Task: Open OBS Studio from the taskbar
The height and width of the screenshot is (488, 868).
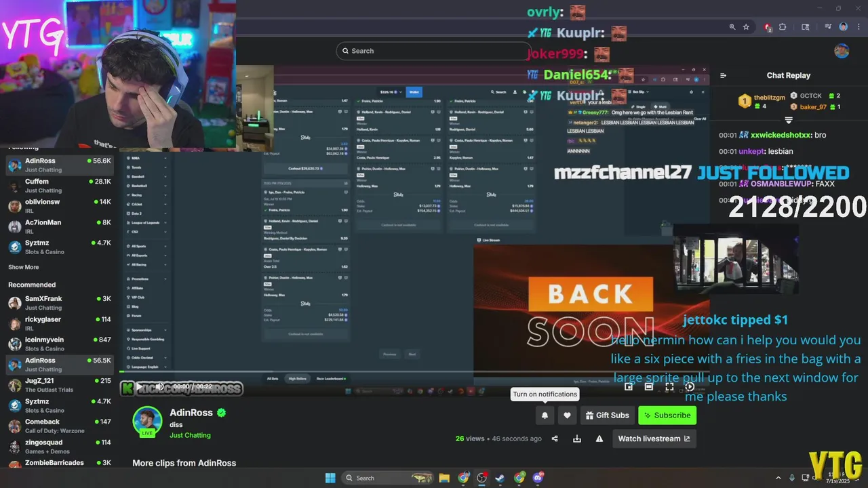Action: pos(482,478)
